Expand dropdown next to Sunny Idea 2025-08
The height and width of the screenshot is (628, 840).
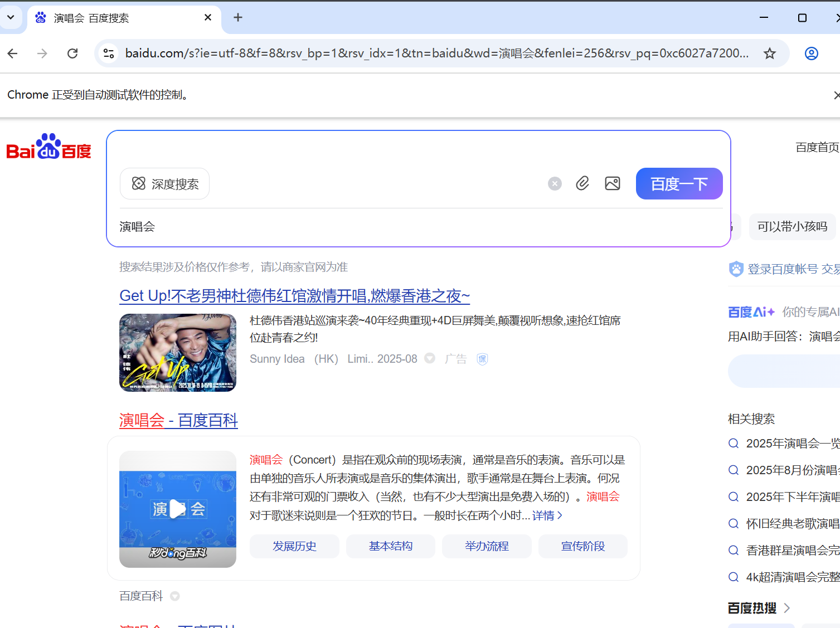tap(430, 358)
